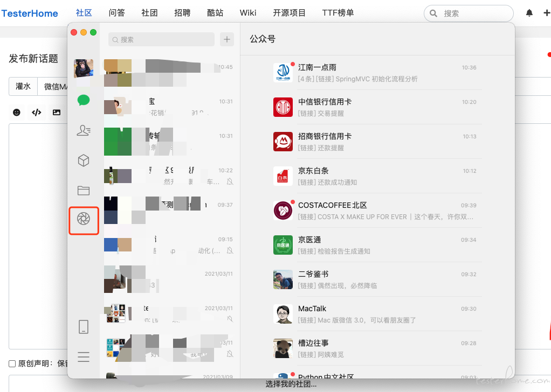Screen dimensions: 551x392
Task: Open the TTF榜单 tab in TesterHome navigation
Action: pos(338,13)
